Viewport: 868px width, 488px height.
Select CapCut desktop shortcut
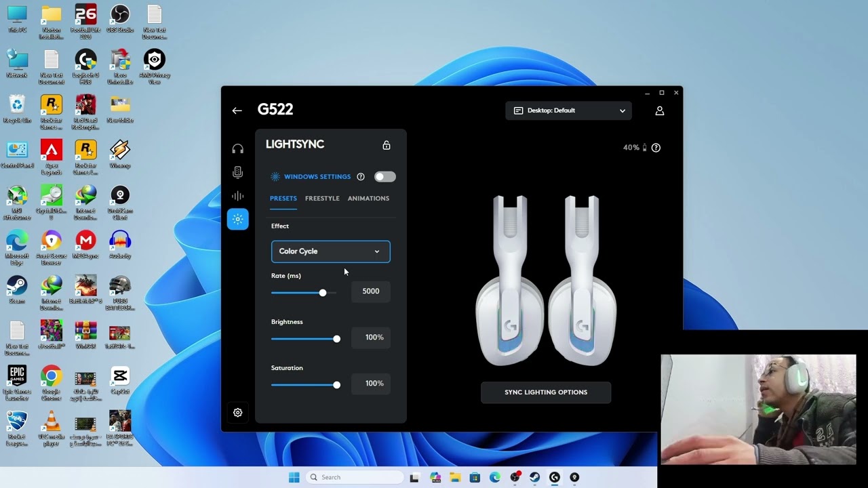click(x=120, y=380)
